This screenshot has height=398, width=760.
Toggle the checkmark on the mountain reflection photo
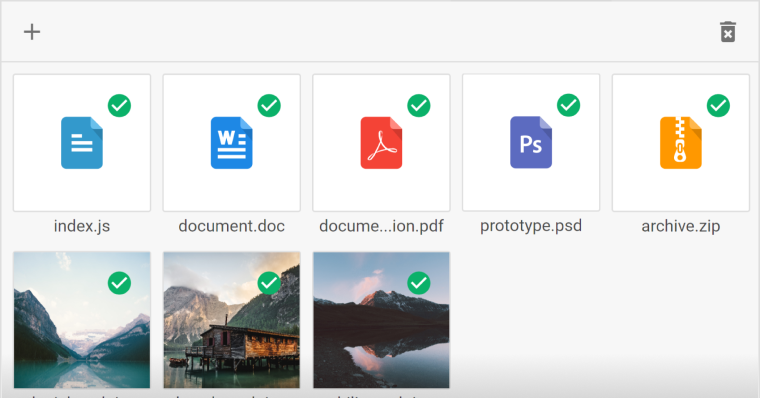[x=419, y=283]
